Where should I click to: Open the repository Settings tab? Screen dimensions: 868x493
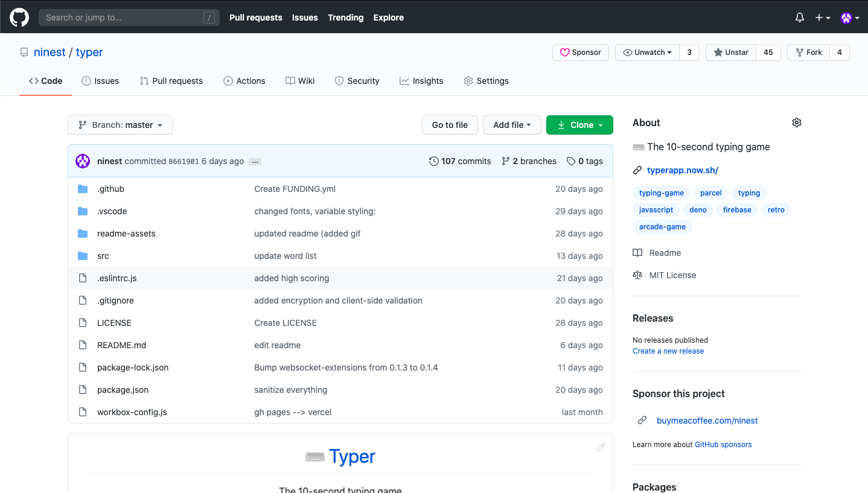click(486, 81)
